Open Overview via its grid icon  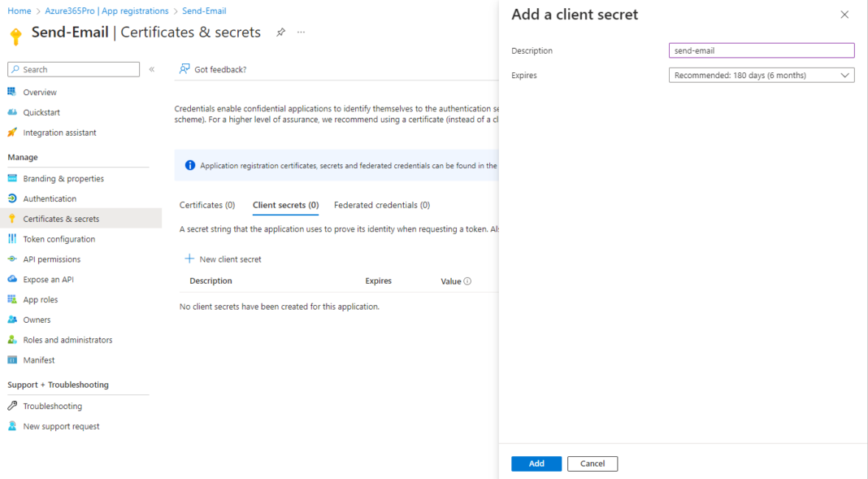(12, 92)
